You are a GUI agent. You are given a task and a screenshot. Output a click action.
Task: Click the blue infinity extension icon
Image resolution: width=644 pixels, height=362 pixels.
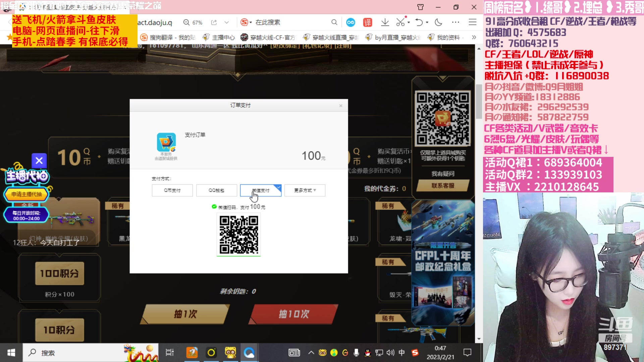point(351,22)
